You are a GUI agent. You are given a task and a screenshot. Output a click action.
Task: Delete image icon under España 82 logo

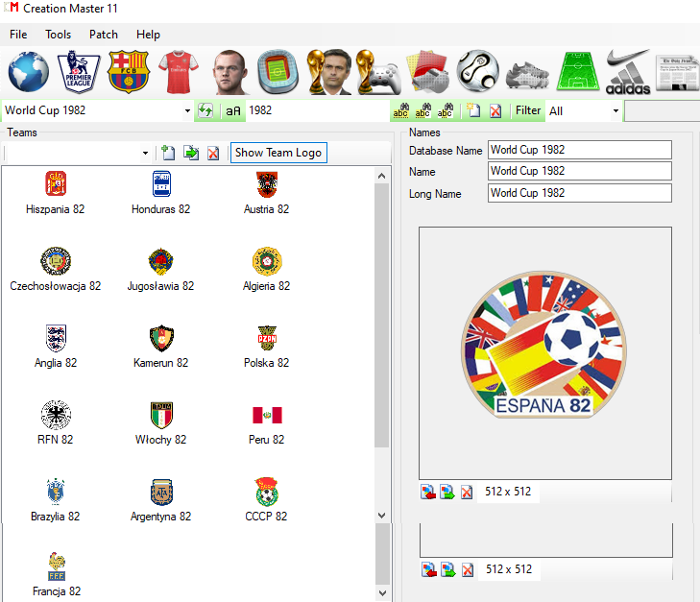pos(467,493)
